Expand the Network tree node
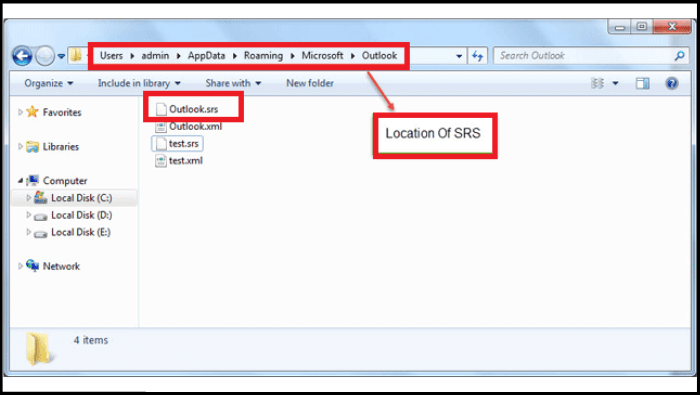This screenshot has height=395, width=700. (x=20, y=266)
